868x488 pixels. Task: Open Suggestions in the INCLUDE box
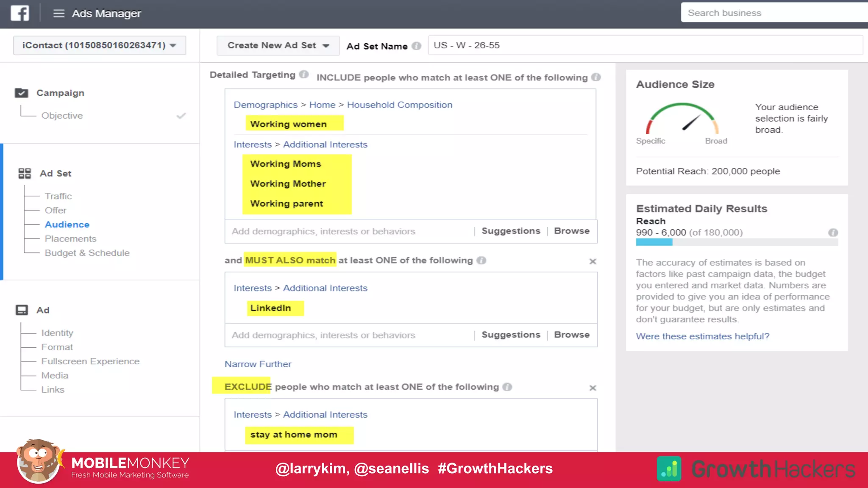[x=511, y=231]
